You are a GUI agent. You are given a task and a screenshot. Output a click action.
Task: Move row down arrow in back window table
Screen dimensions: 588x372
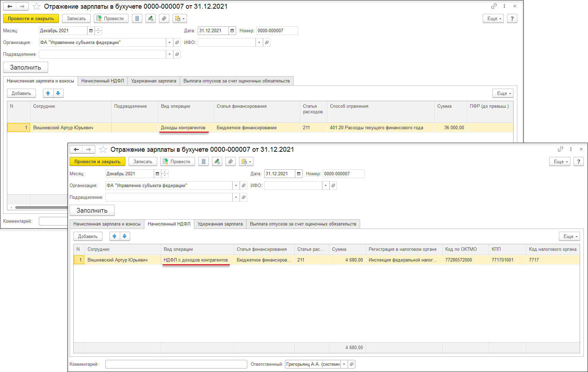point(58,93)
